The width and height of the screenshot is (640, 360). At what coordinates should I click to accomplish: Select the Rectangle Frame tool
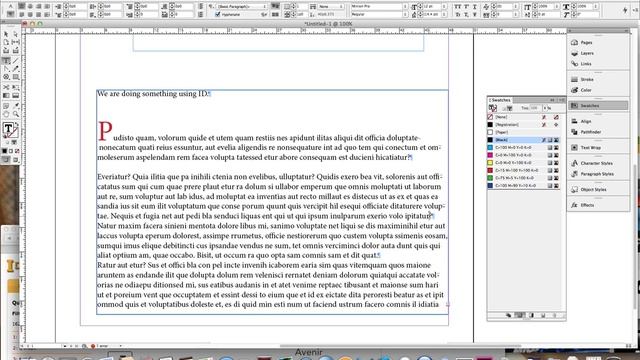(x=6, y=77)
